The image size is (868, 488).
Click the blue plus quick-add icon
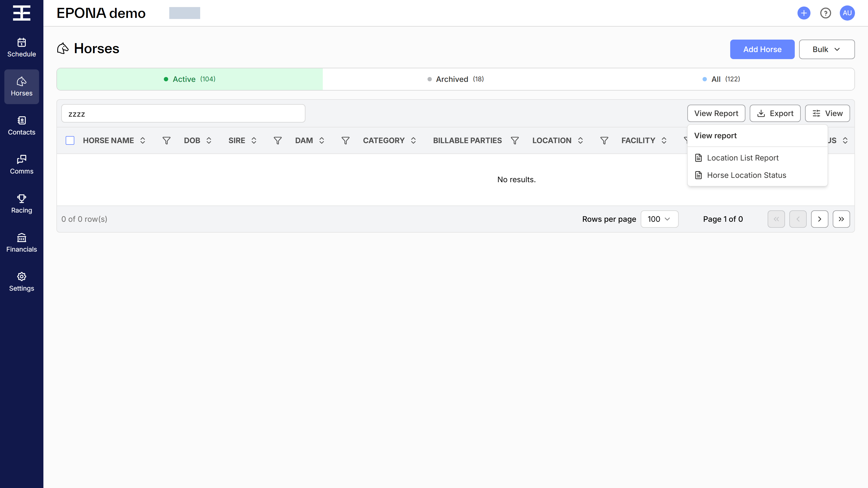(804, 13)
